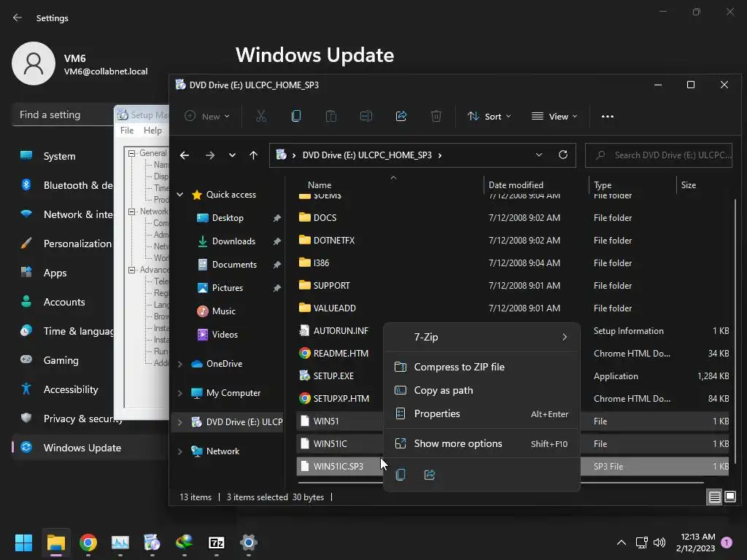The width and height of the screenshot is (747, 560).
Task: Open Help menu in Setup Manager window
Action: 152,131
